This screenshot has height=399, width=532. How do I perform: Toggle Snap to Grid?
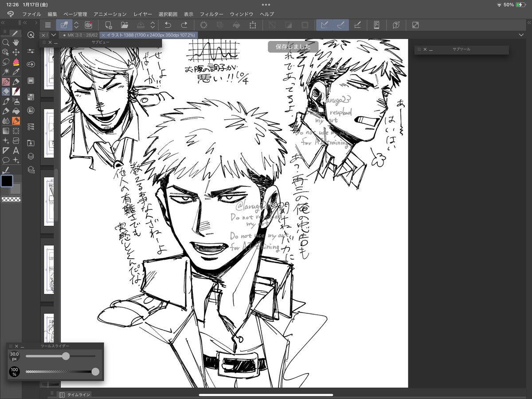coord(357,25)
